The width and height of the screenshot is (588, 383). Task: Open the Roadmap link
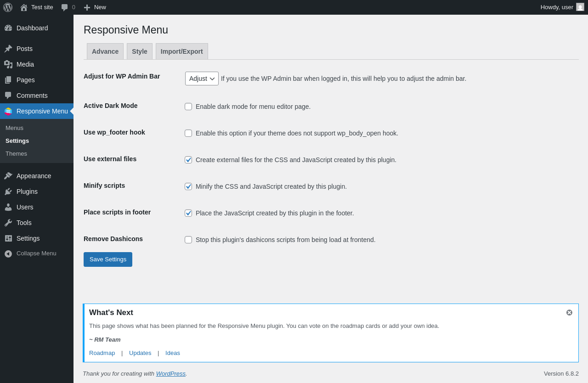102,353
